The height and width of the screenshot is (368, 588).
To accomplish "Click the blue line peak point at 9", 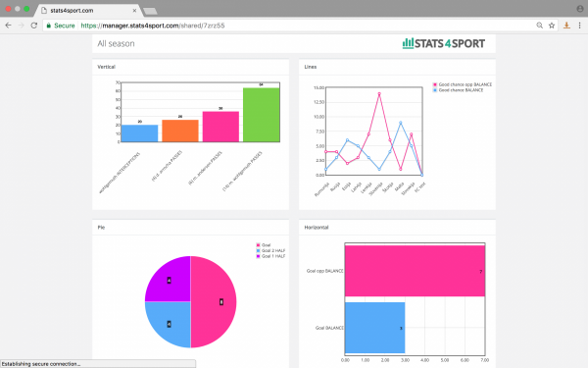I will [401, 123].
